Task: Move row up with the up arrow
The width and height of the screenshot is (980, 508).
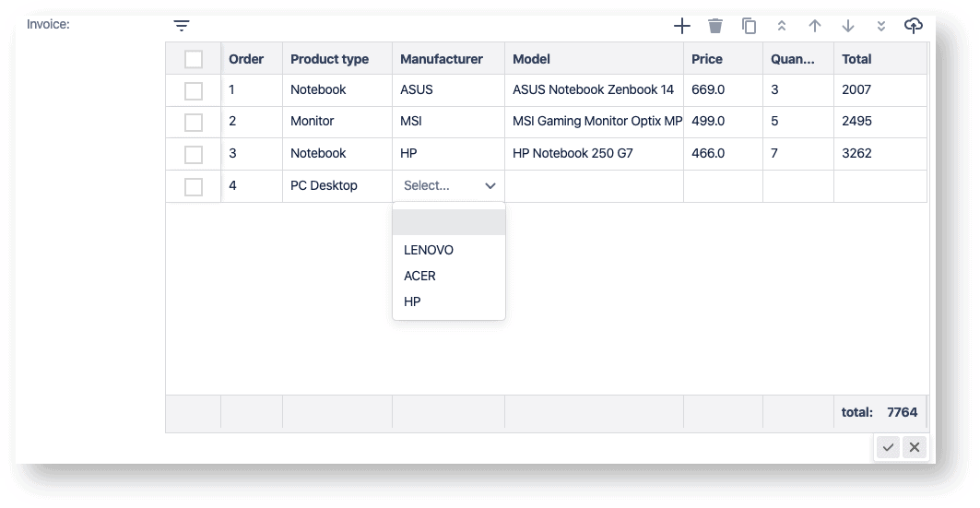Action: point(814,26)
